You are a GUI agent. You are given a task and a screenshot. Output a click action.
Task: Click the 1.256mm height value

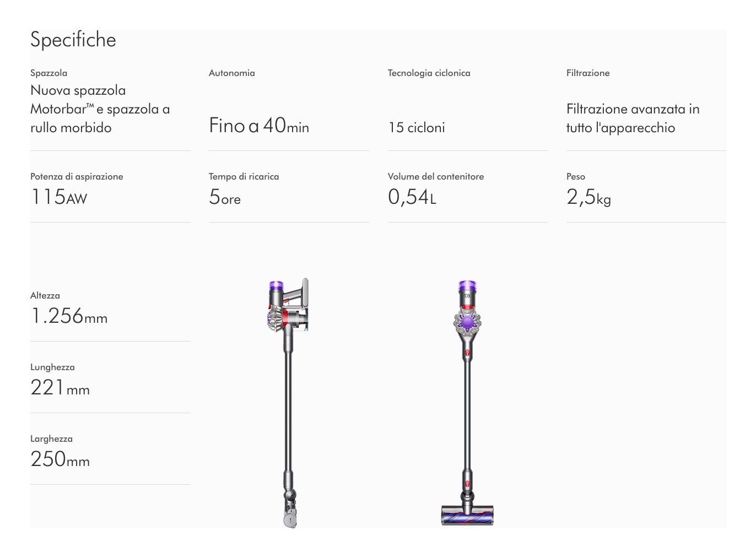tap(69, 316)
